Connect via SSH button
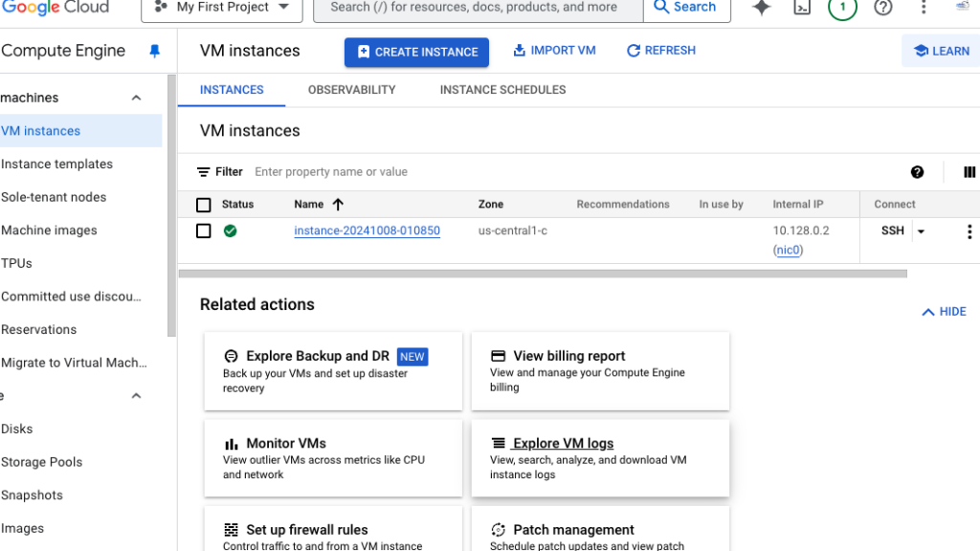Viewport: 980px width, 551px height. [892, 231]
